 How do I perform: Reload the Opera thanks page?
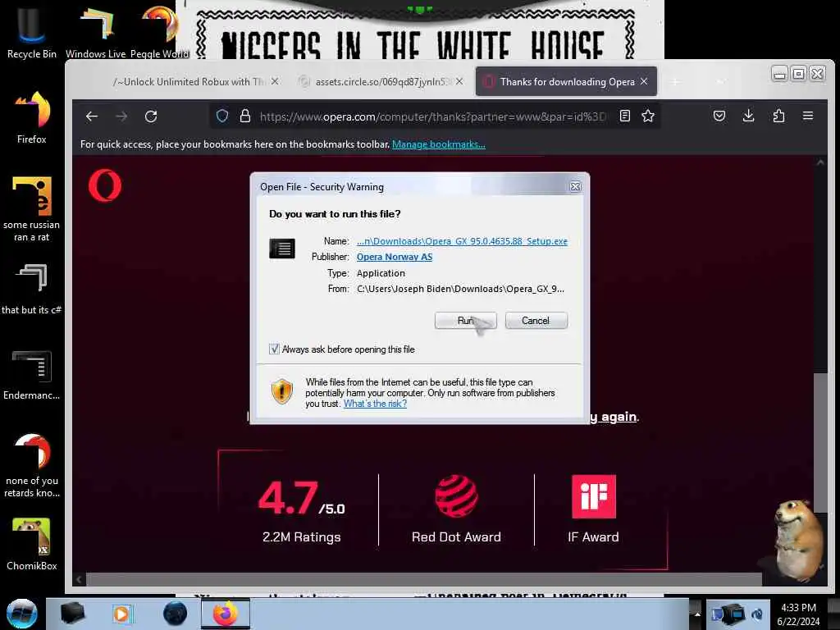click(x=151, y=116)
